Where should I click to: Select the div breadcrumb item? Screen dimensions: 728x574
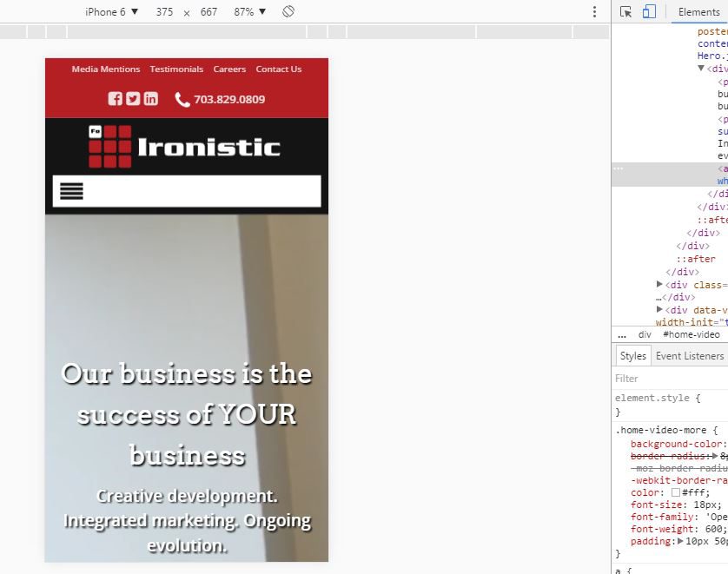coord(645,334)
